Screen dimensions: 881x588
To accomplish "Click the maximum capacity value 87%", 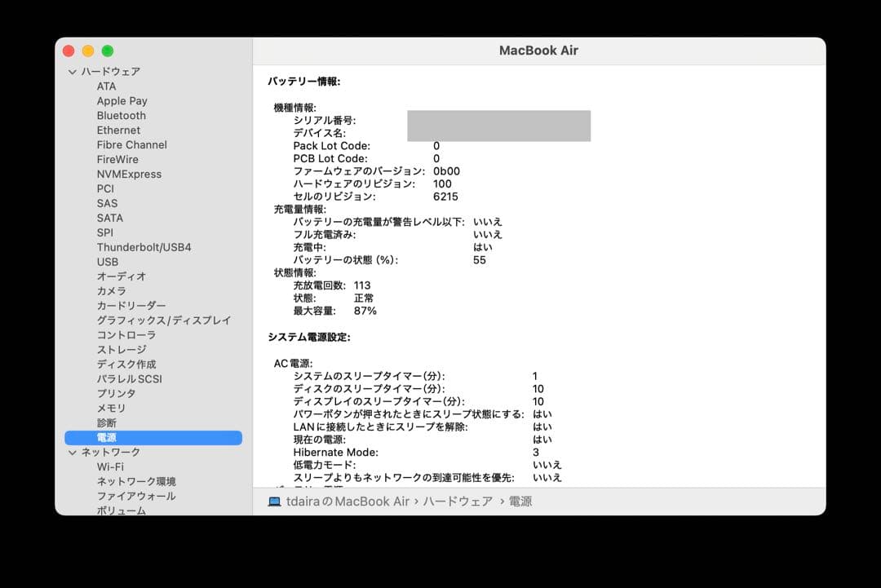I will (365, 311).
